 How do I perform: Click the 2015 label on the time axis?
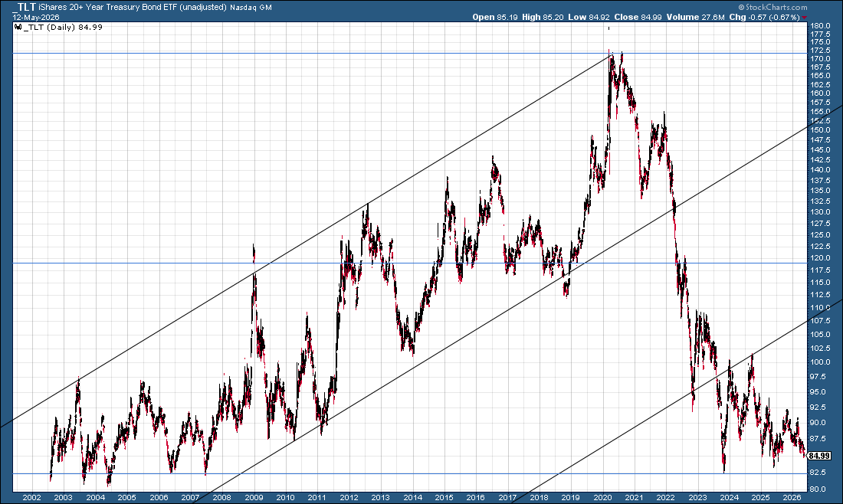click(444, 497)
